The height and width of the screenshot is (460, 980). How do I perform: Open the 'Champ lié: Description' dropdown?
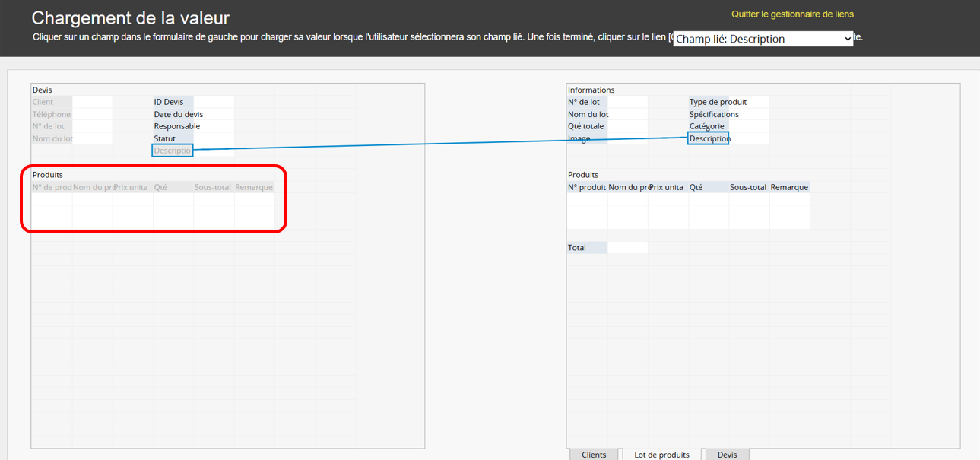coord(763,39)
